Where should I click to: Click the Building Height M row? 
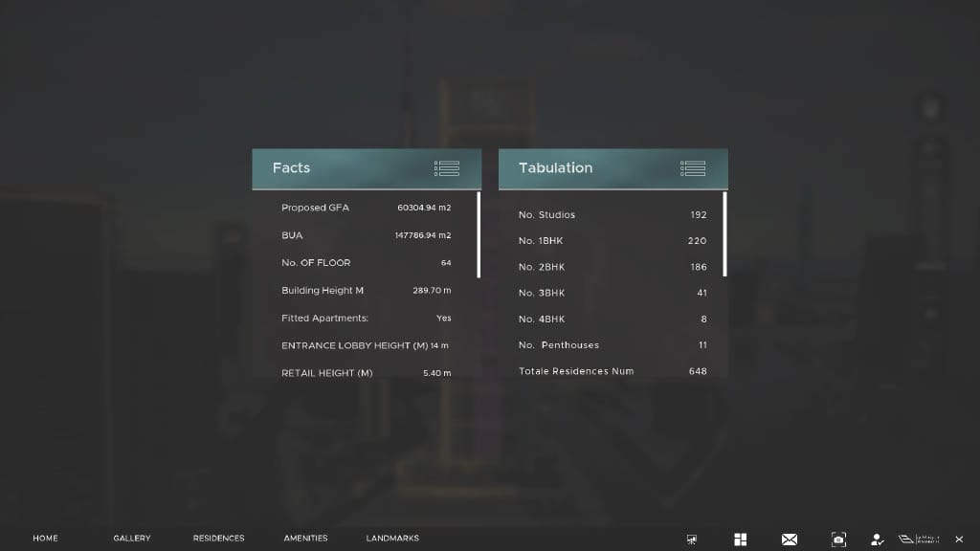(x=366, y=291)
